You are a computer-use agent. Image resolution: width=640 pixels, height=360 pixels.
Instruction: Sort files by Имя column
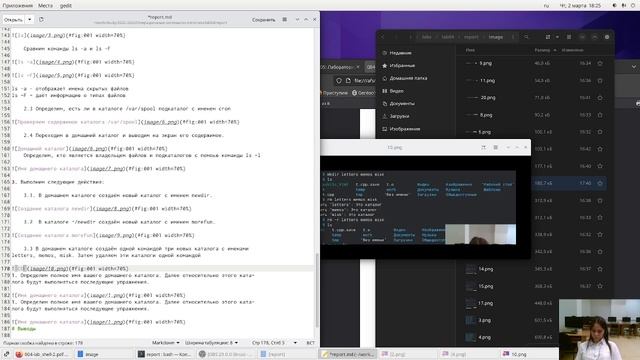pyautogui.click(x=470, y=50)
